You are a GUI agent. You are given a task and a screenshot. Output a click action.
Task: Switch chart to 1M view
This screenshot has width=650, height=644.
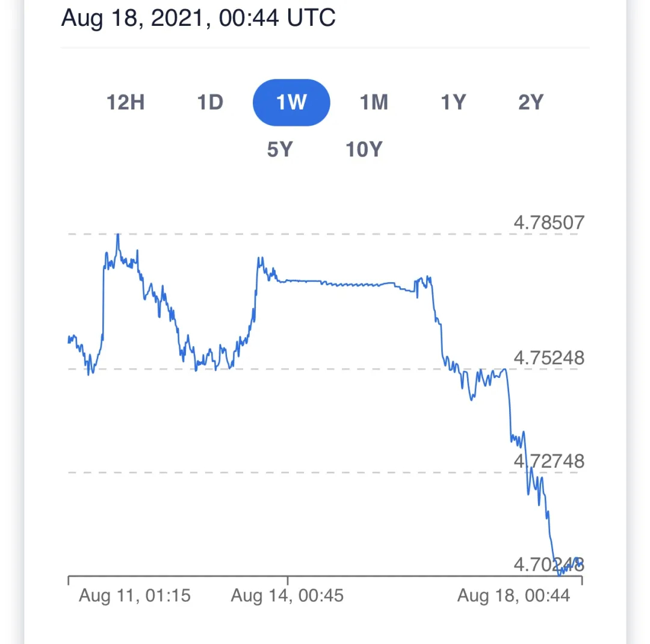pyautogui.click(x=374, y=102)
